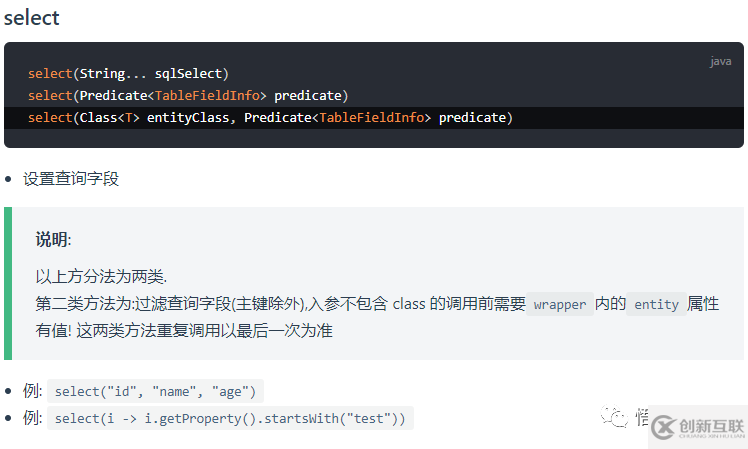
Task: Click the highlighted select(Class<T> entityClass...) line
Action: pos(270,118)
